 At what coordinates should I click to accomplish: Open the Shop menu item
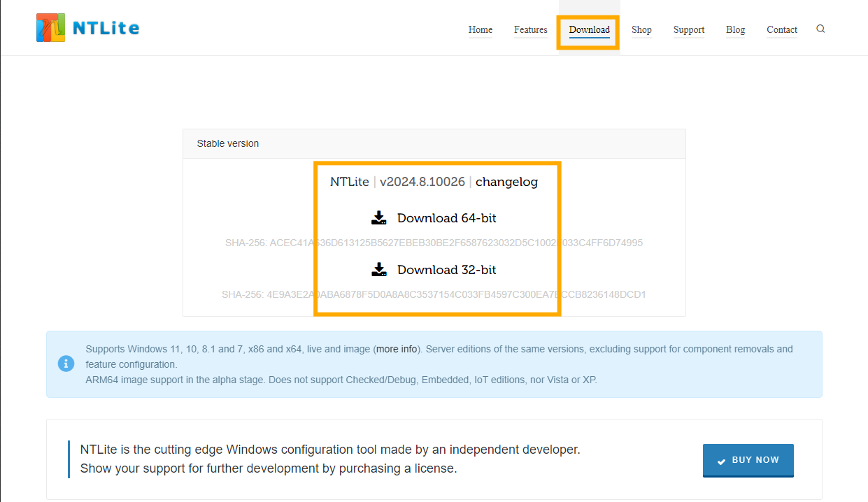[641, 29]
